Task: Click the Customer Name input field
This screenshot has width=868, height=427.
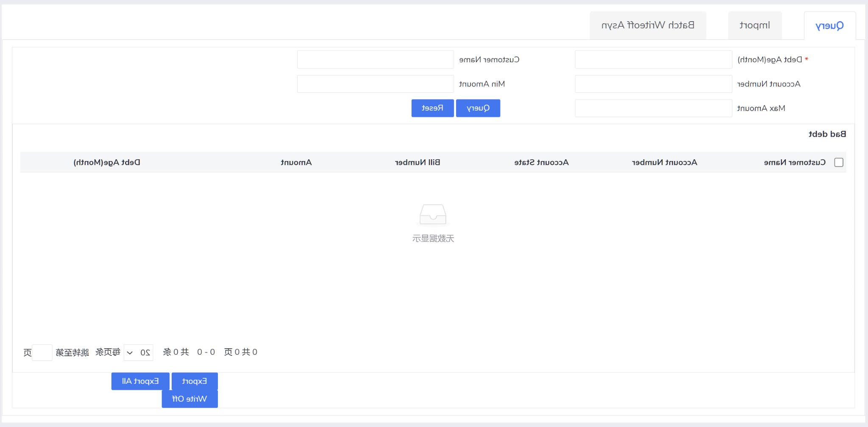Action: click(375, 59)
